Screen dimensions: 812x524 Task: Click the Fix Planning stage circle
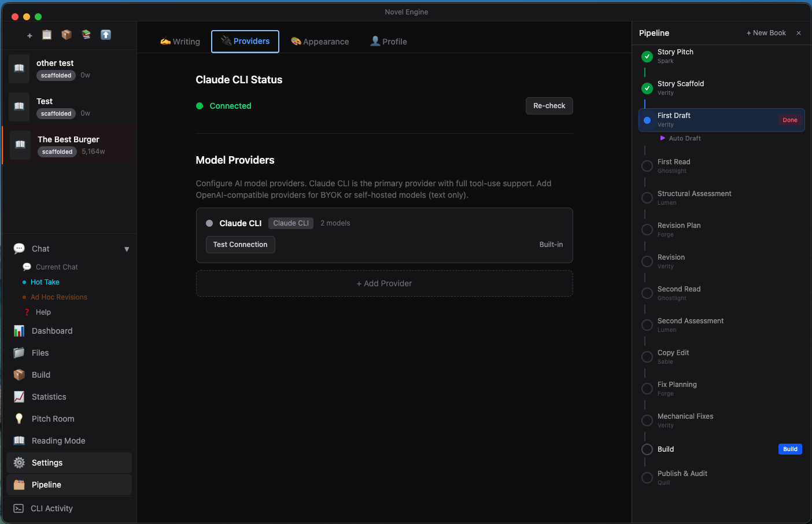click(x=647, y=389)
